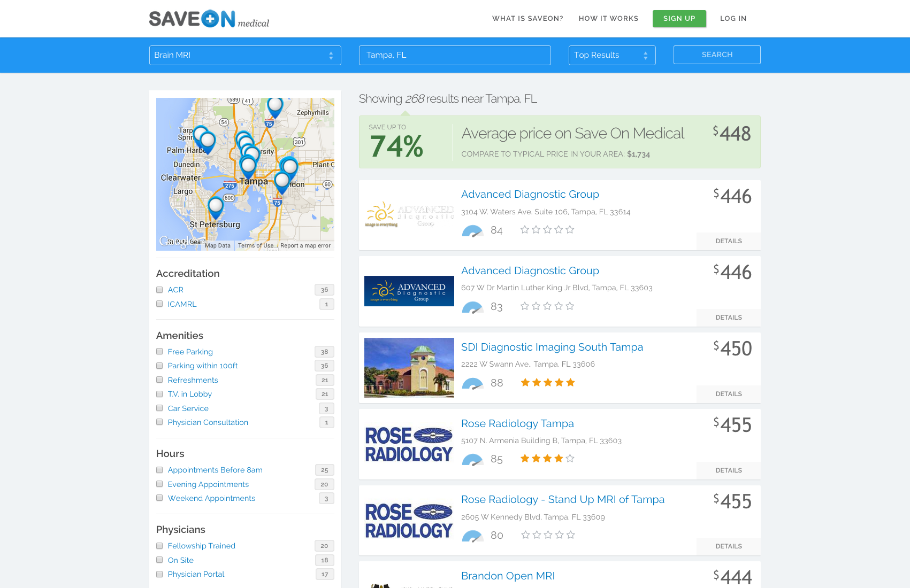Click the score gauge icon beside 83
The image size is (910, 588).
[472, 307]
